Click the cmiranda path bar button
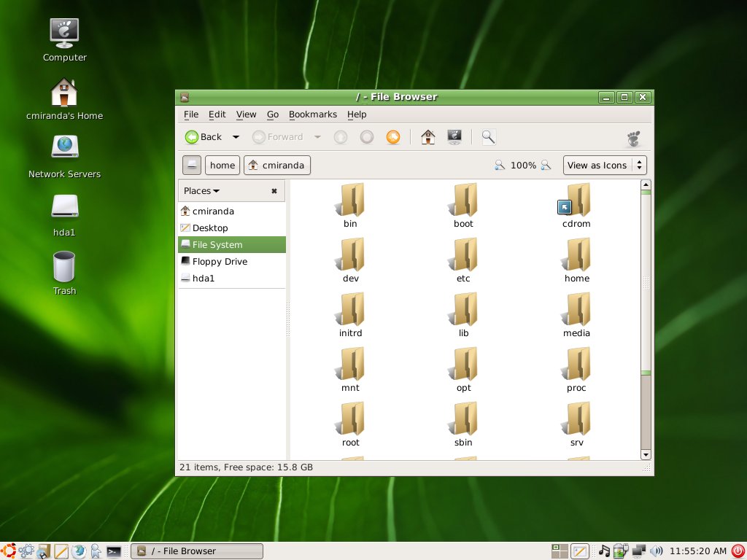 (277, 166)
